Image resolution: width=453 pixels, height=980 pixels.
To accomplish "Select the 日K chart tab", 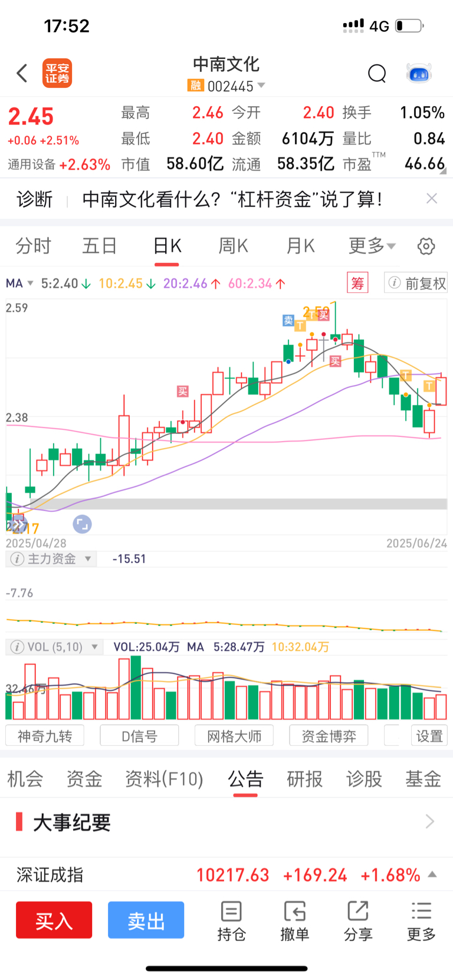I will point(167,246).
